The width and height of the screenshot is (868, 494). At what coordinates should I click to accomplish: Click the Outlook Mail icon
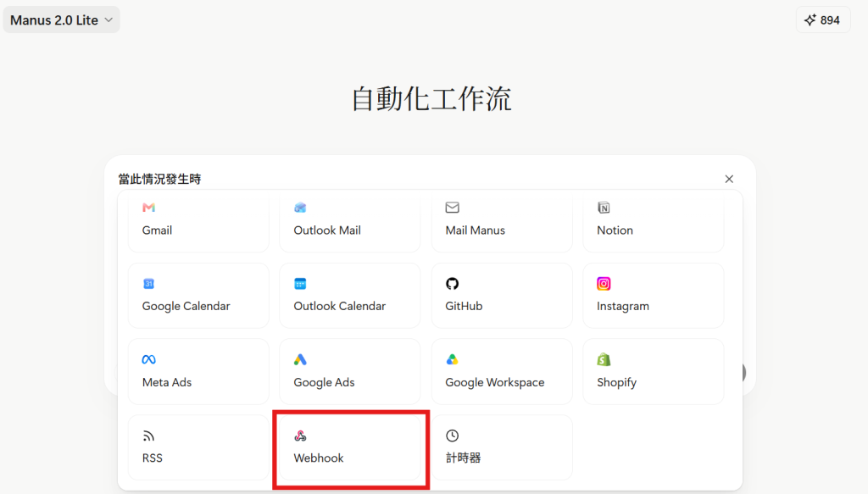300,208
